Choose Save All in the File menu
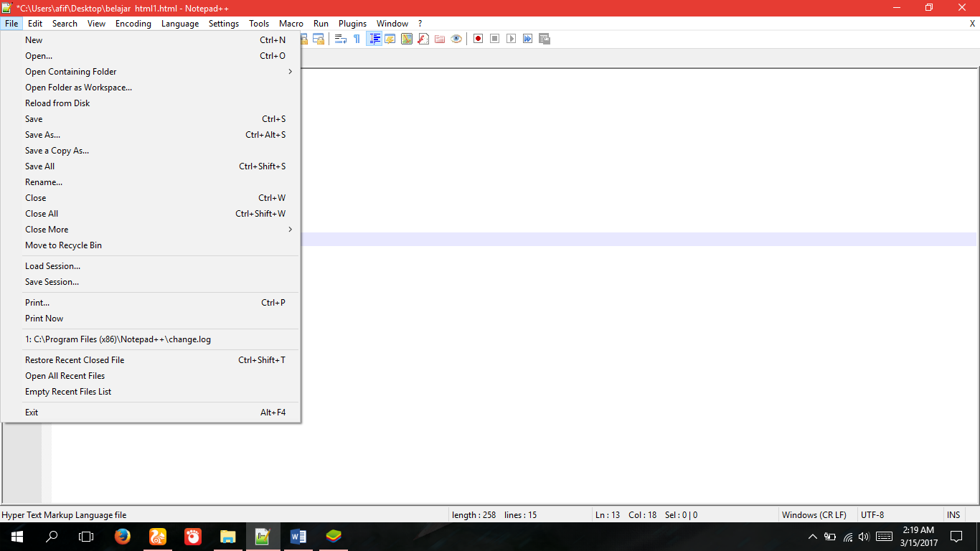The image size is (980, 551). [151, 166]
